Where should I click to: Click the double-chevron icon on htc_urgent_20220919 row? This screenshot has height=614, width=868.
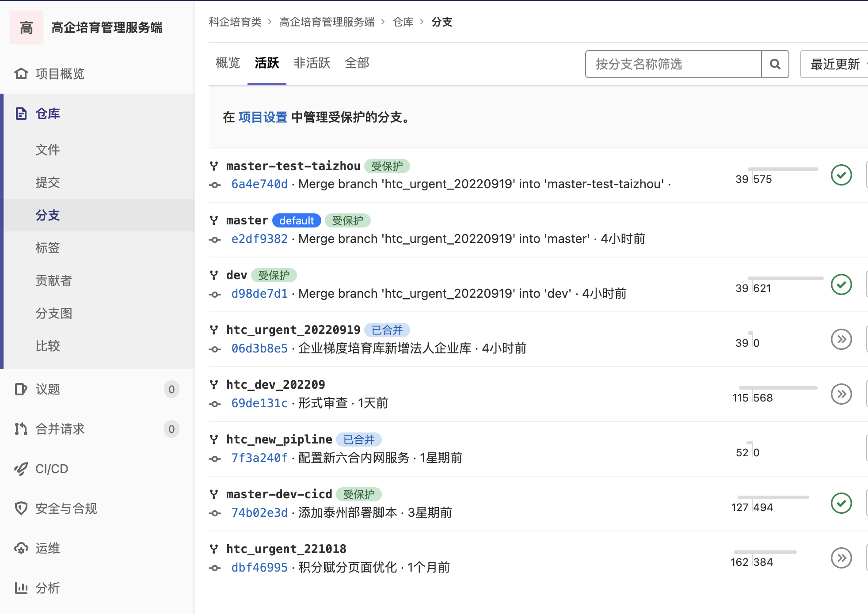(x=841, y=339)
